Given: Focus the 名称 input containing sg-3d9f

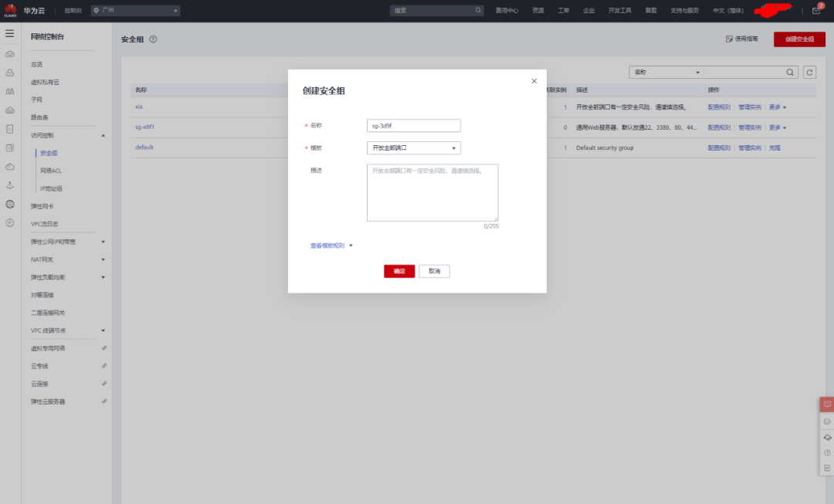Looking at the screenshot, I should coord(414,126).
